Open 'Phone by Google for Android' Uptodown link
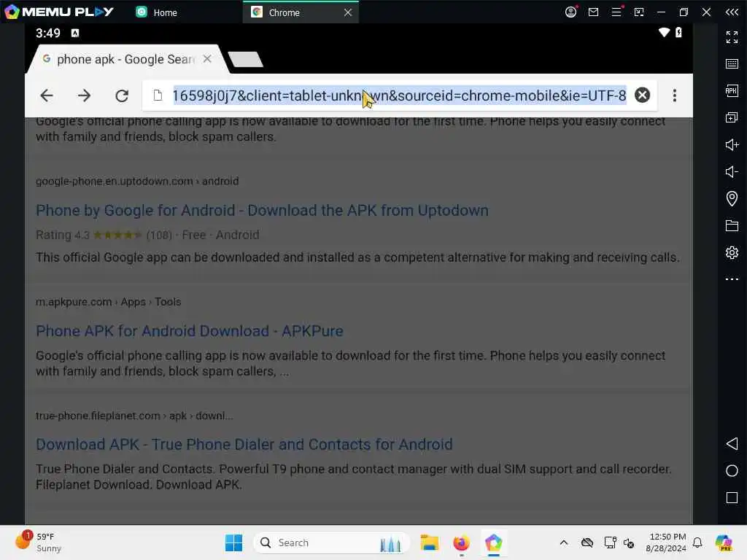Screen dimensions: 747x560 (x=262, y=211)
